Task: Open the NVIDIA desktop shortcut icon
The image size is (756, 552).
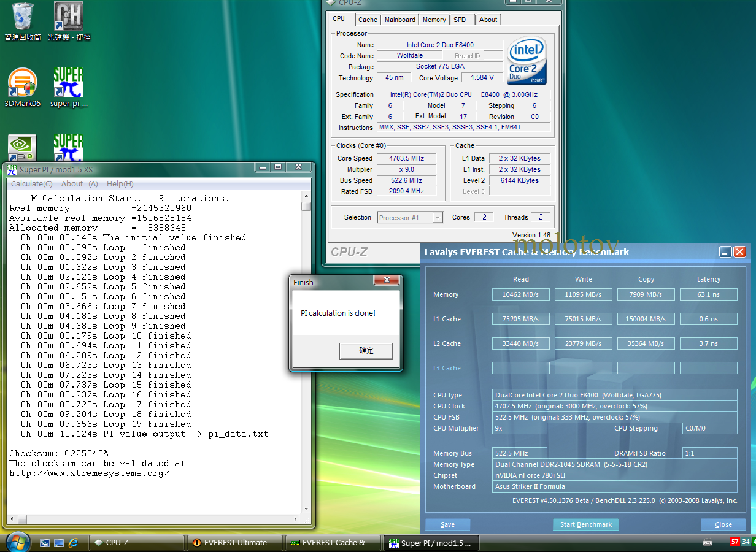Action: pos(23,148)
